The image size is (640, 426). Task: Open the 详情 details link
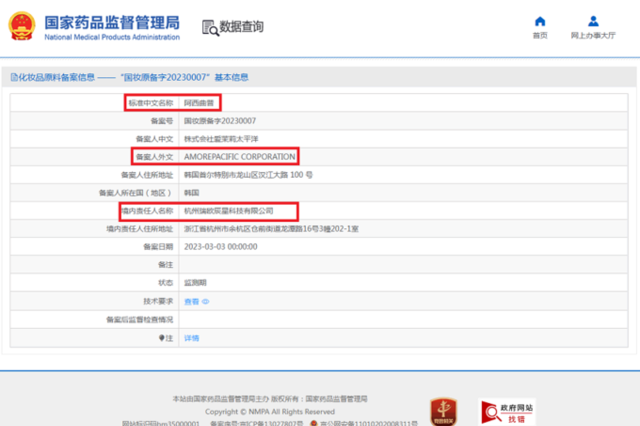(191, 338)
